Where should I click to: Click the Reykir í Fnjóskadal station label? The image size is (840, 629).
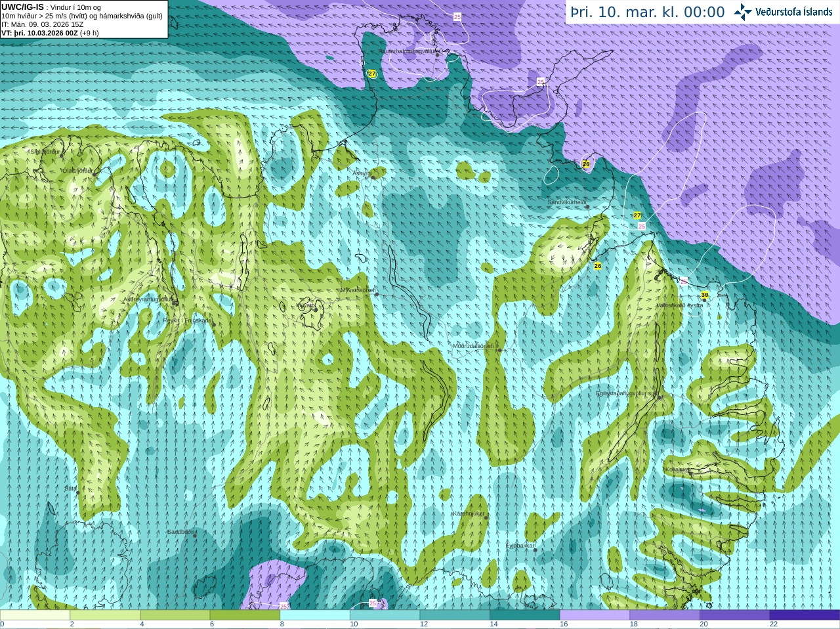[188, 320]
